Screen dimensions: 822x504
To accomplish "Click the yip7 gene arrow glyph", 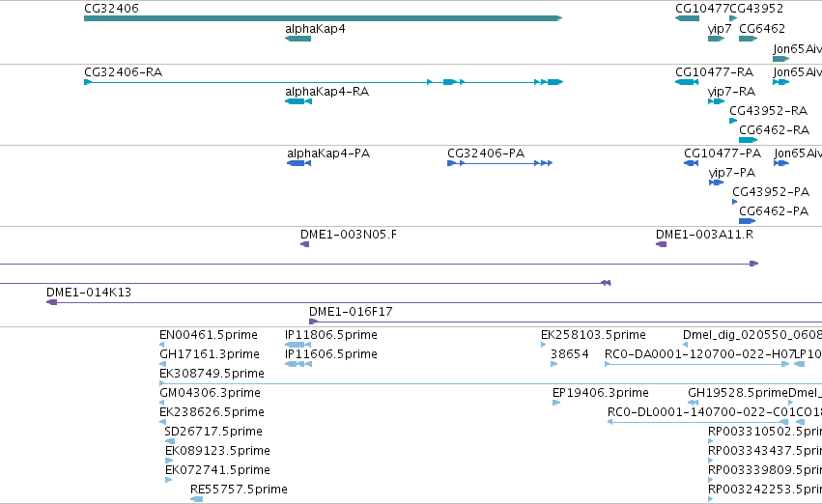I will pos(716,39).
